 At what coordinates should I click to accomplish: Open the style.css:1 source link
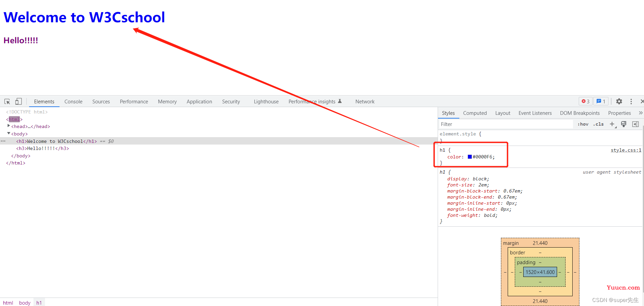coord(626,150)
